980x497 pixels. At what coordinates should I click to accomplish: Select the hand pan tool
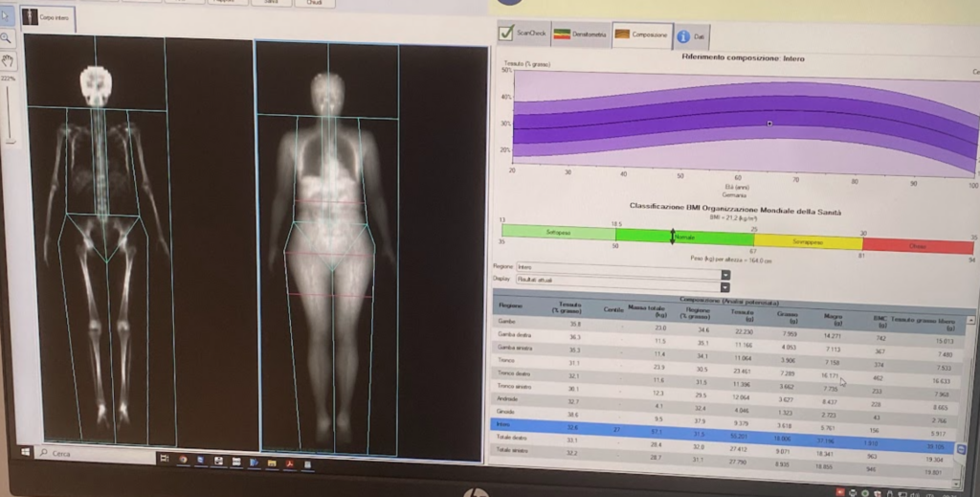(x=8, y=60)
